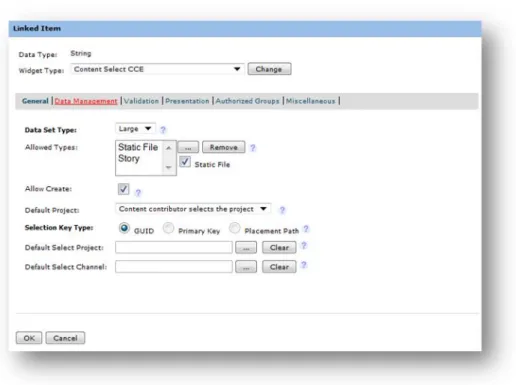Open help for Default Select Project
The width and height of the screenshot is (516, 385).
pyautogui.click(x=304, y=246)
